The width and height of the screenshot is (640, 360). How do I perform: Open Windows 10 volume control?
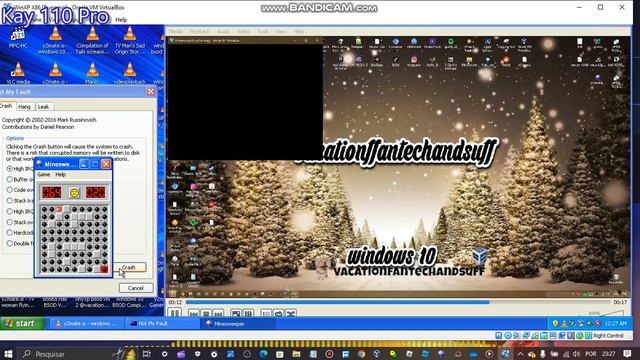(576, 354)
